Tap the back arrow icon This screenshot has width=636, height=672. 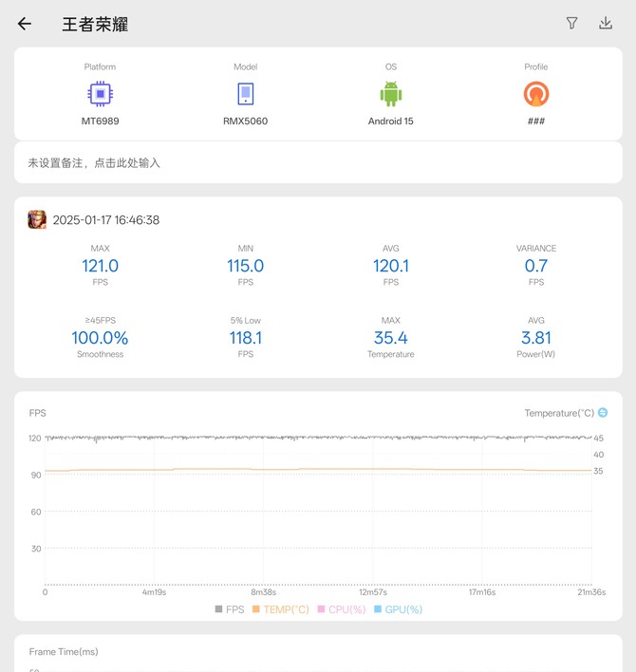pos(25,24)
